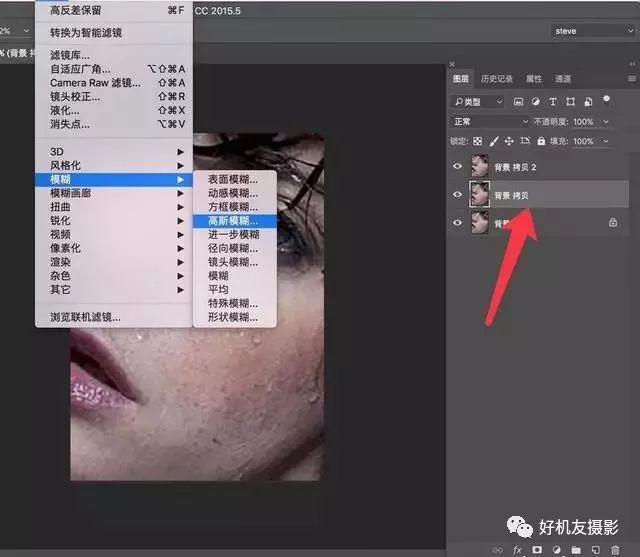Open the 正常 blend mode dropdown
Image resolution: width=640 pixels, height=557 pixels.
click(490, 122)
